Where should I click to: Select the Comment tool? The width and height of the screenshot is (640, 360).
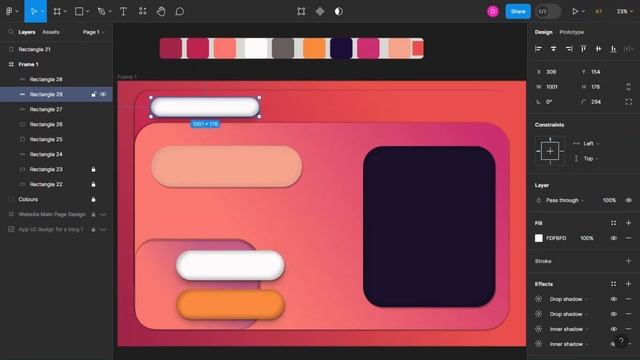pos(180,11)
